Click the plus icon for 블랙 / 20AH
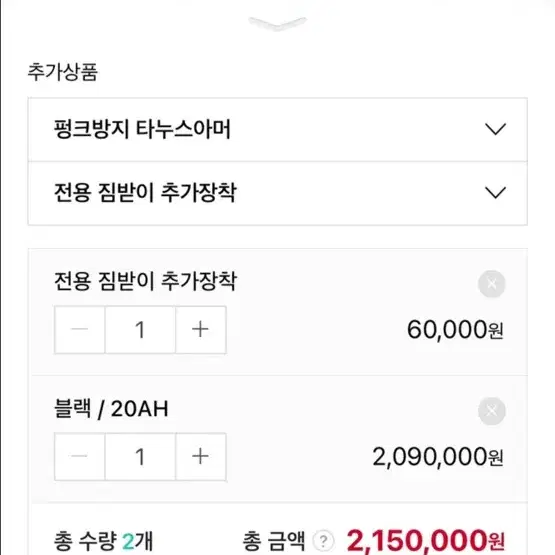 click(x=201, y=456)
